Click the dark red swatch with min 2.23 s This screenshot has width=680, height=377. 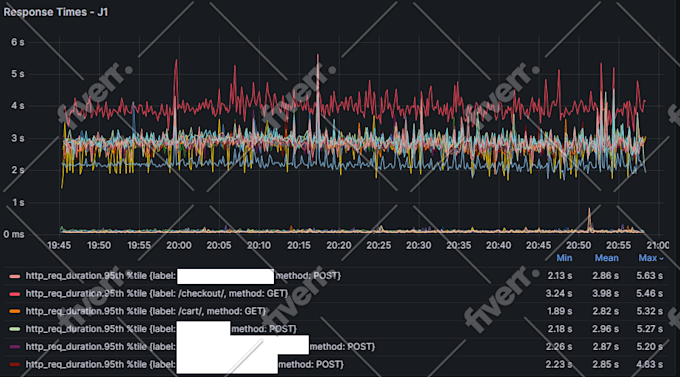pyautogui.click(x=15, y=364)
